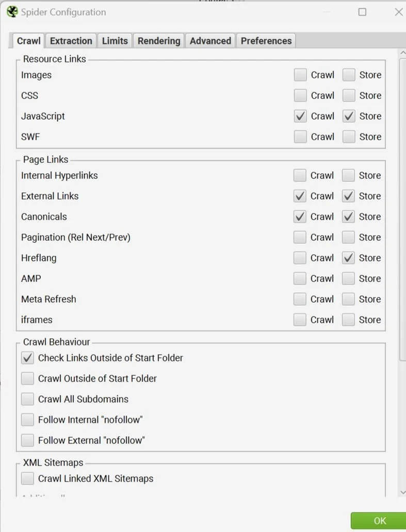Disable Store for Hreflang
The image size is (406, 532).
click(348, 258)
